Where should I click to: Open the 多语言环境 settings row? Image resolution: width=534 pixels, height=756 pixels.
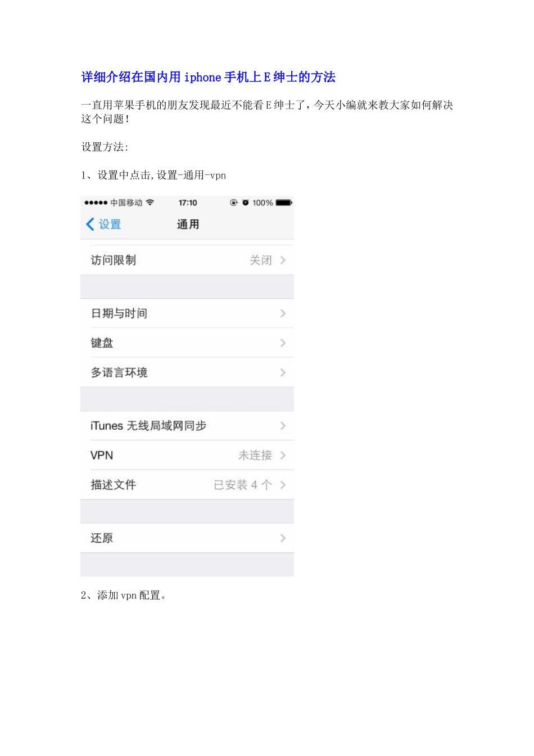187,372
